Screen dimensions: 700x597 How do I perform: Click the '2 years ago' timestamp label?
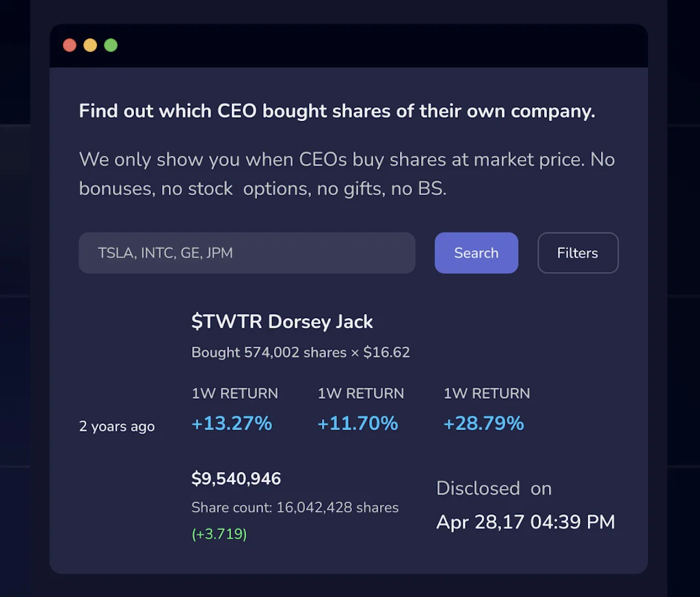pyautogui.click(x=116, y=426)
